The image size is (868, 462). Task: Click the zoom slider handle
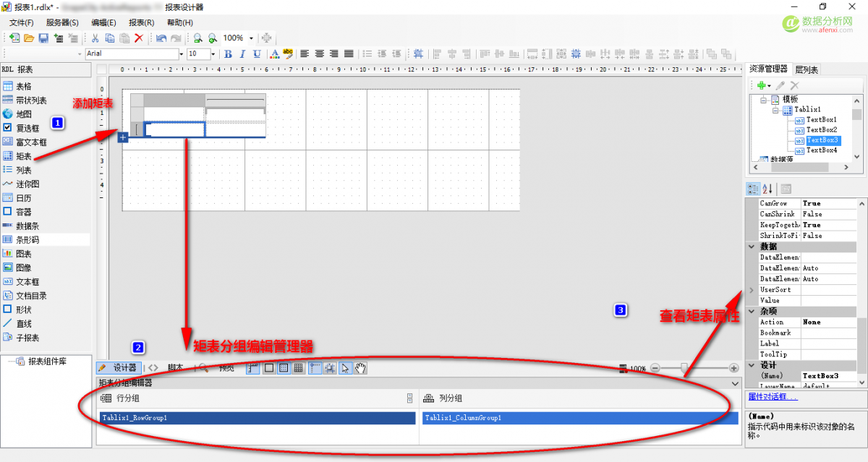click(x=684, y=368)
